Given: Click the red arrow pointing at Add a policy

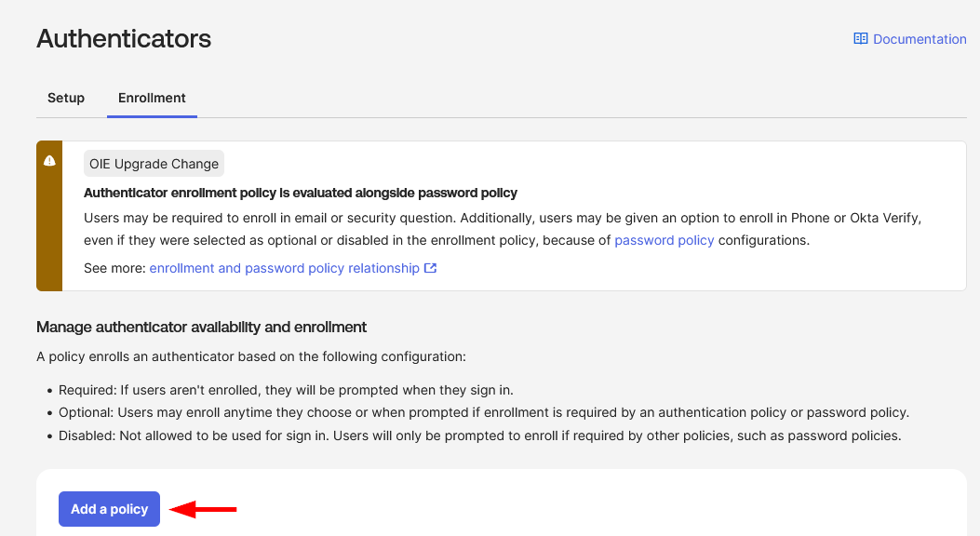Looking at the screenshot, I should click(x=205, y=509).
